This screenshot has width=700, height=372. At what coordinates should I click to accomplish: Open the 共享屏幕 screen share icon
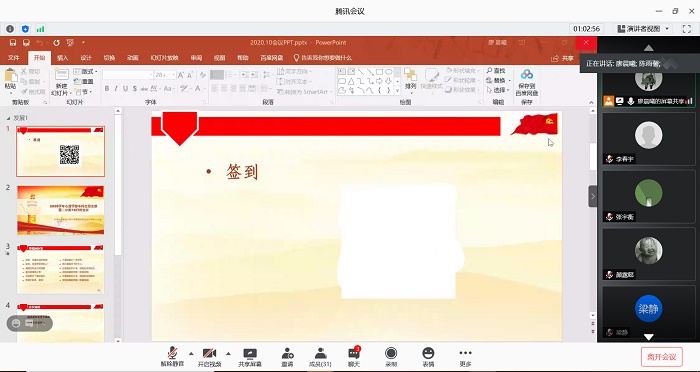[250, 357]
